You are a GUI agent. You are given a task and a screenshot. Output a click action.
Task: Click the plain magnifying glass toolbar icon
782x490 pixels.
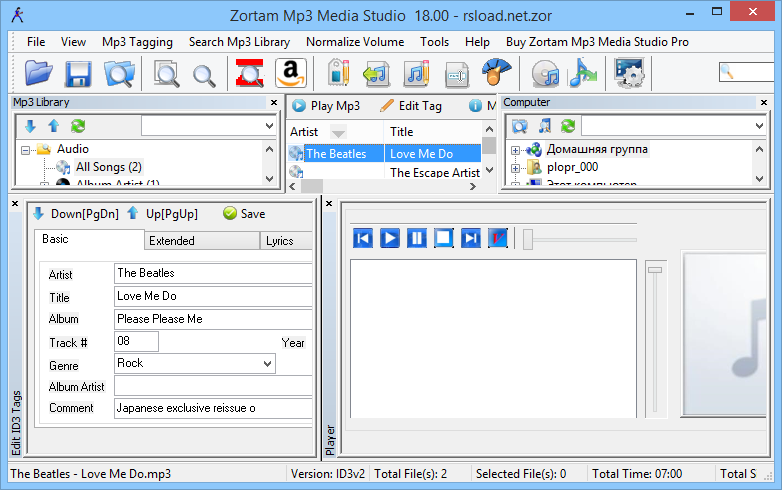tap(204, 76)
